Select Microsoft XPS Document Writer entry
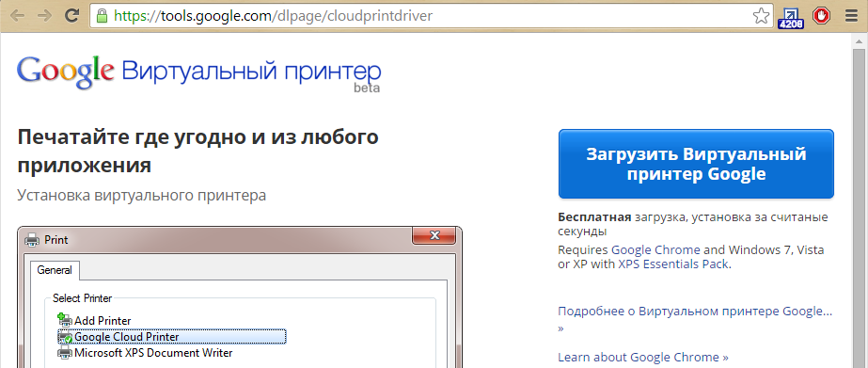This screenshot has height=368, width=868. coord(153,353)
